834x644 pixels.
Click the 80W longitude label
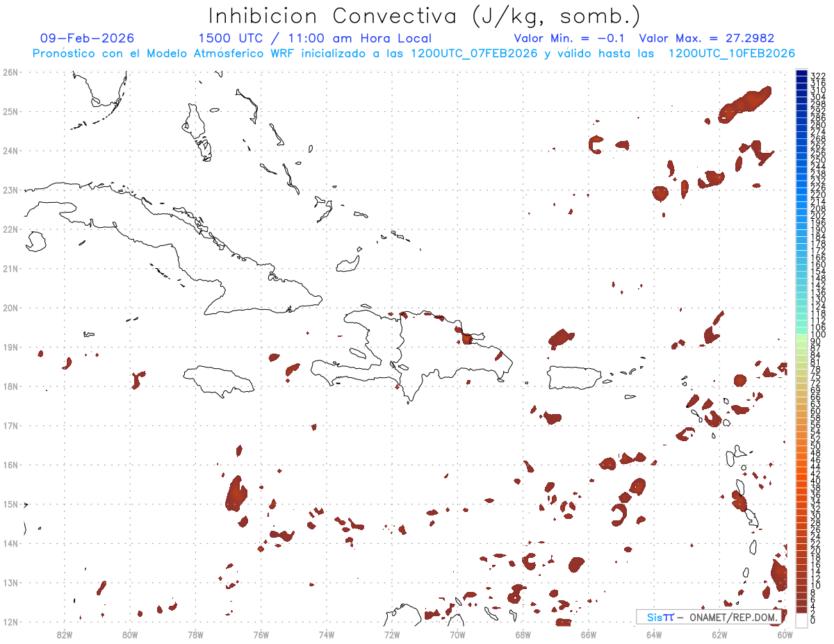click(130, 634)
